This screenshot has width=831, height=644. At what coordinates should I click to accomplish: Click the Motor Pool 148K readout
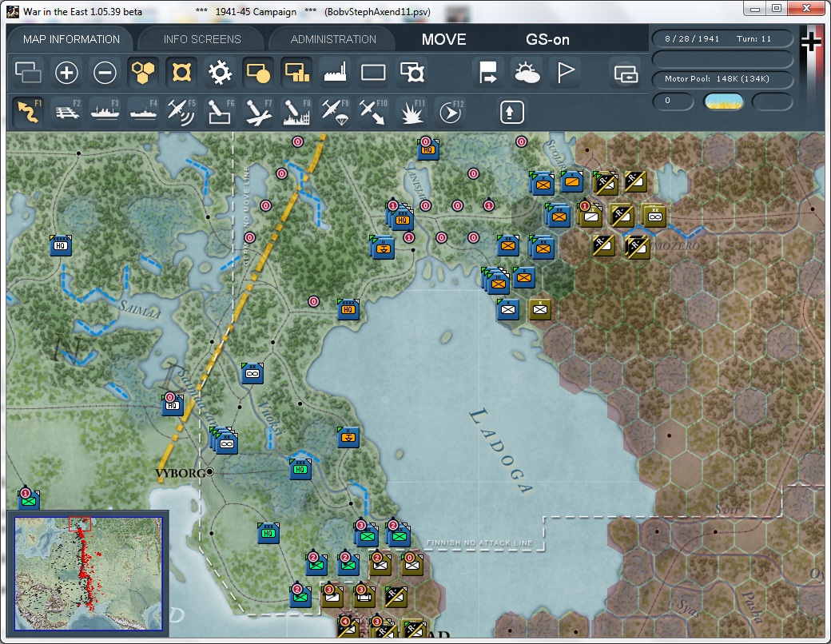tap(722, 78)
